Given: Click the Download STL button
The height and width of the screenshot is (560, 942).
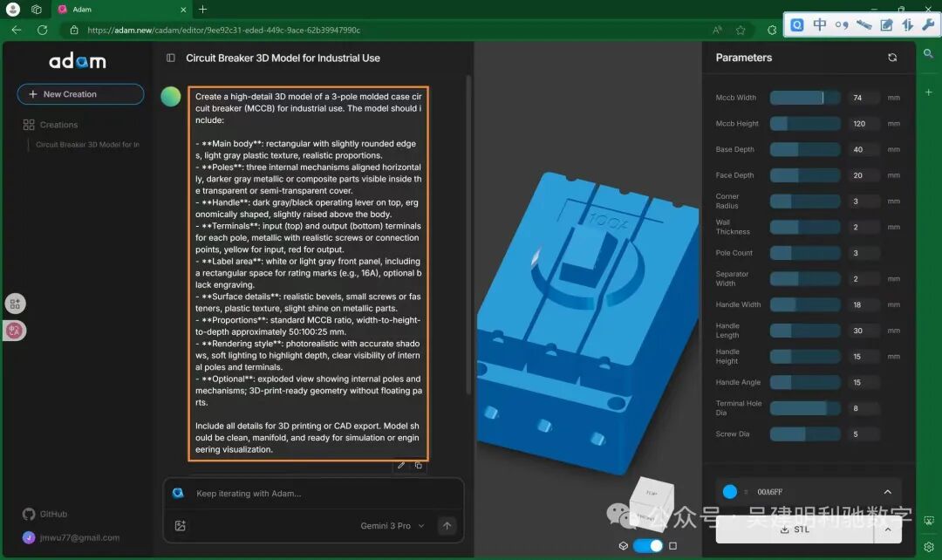Looking at the screenshot, I should pyautogui.click(x=796, y=529).
